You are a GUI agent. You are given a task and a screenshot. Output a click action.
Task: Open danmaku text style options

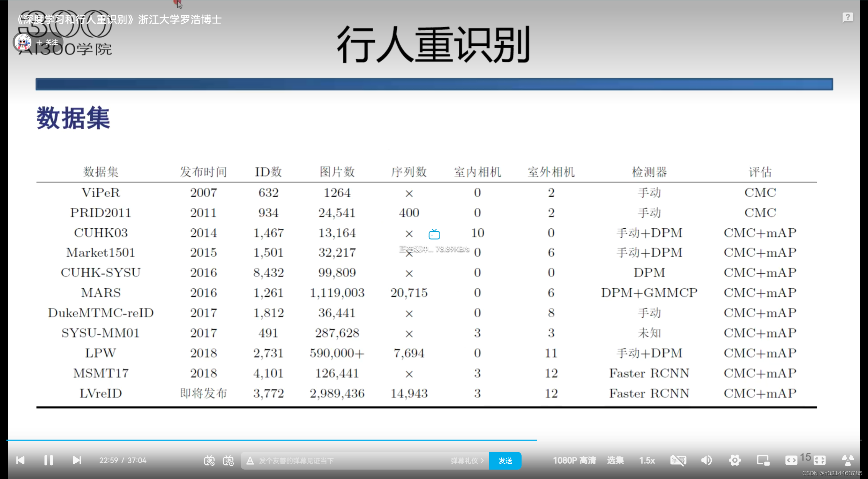click(250, 461)
